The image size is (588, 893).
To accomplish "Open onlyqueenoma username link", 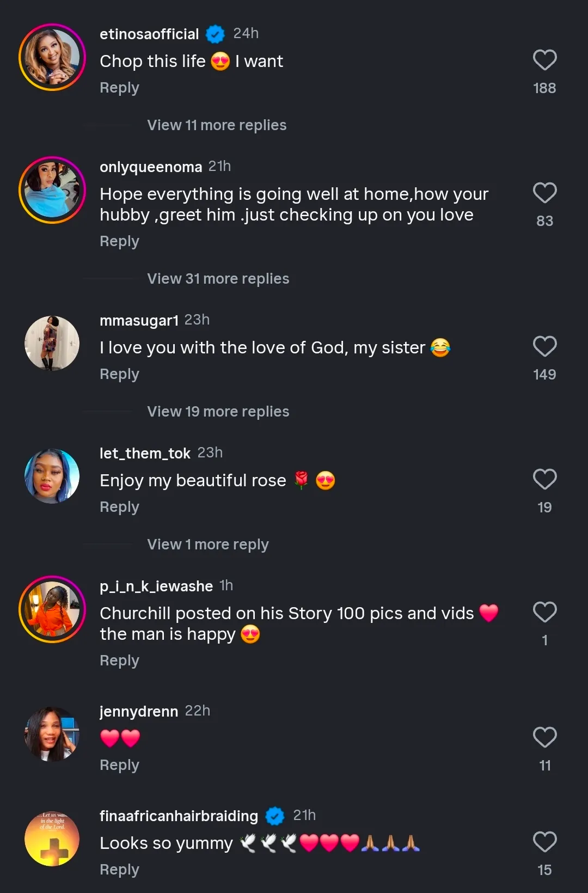I will 151,167.
